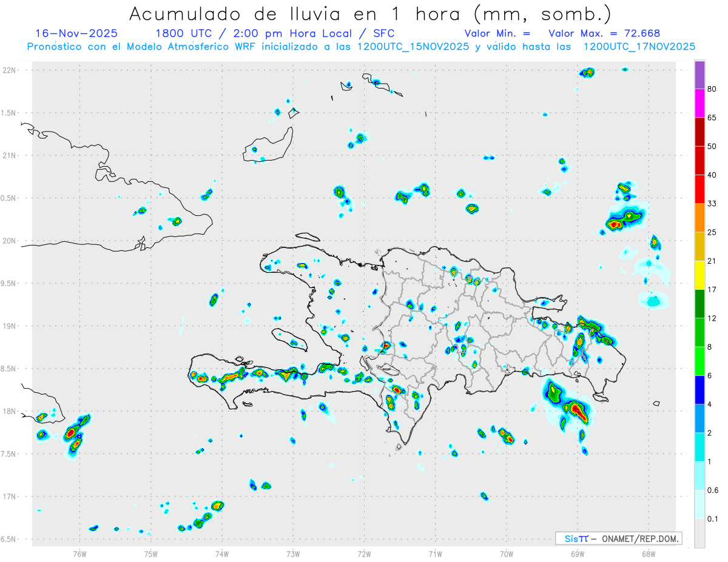Screen dimensions: 728x562
Task: Click the legend value "33"
Action: (x=712, y=204)
